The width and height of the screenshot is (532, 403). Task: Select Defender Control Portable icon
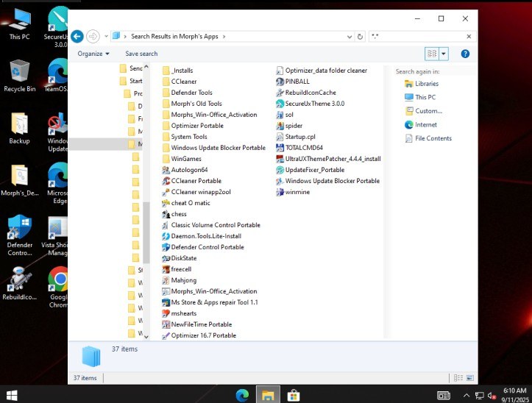pyautogui.click(x=166, y=247)
